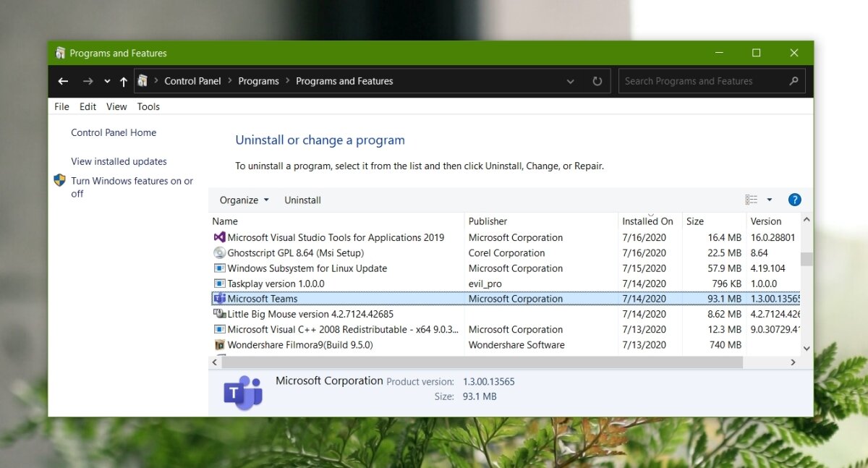This screenshot has height=468, width=868.
Task: Open the View installed updates link
Action: coord(118,161)
